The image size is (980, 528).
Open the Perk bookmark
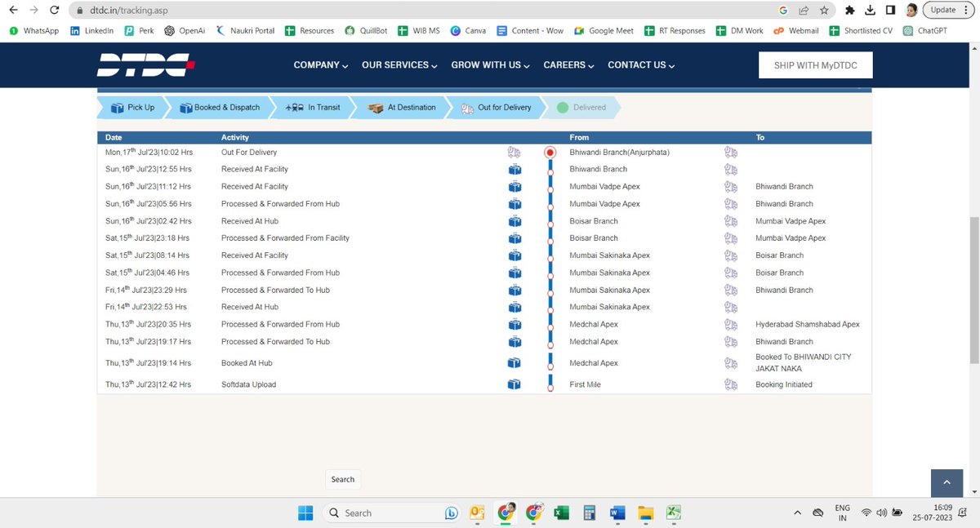pos(140,30)
